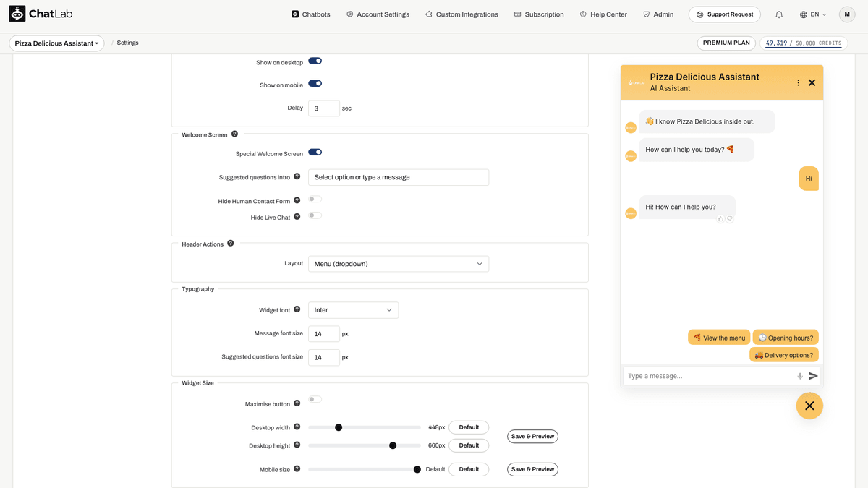The height and width of the screenshot is (488, 868).
Task: Open Account Settings menu
Action: click(x=378, y=14)
